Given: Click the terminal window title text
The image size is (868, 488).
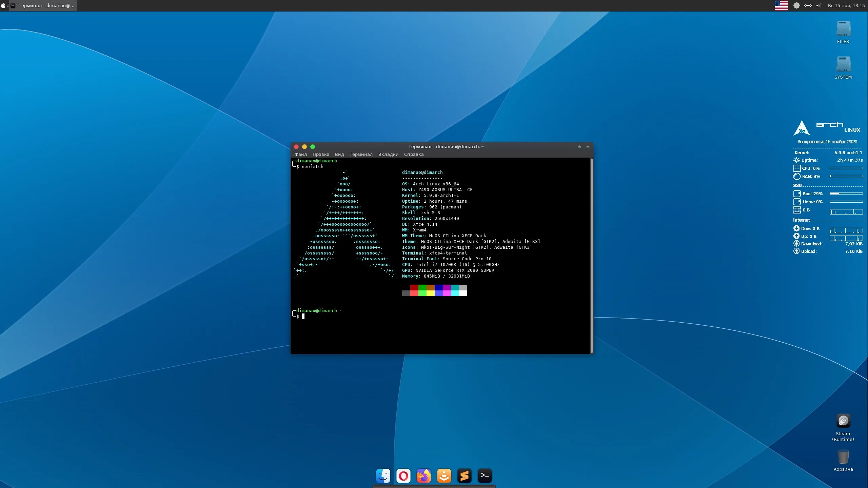Looking at the screenshot, I should point(446,146).
